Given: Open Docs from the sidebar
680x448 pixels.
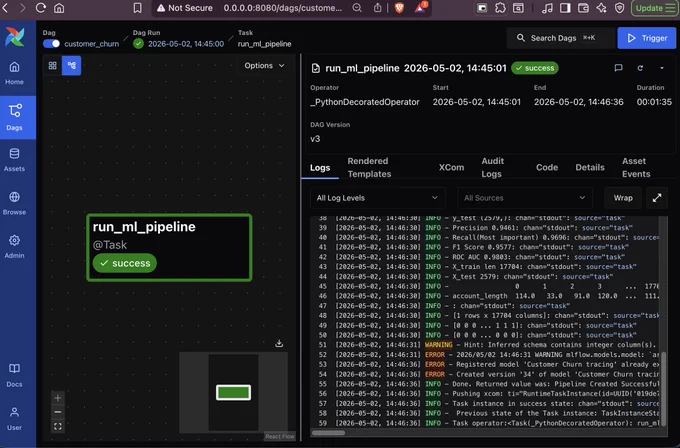Looking at the screenshot, I should [14, 375].
